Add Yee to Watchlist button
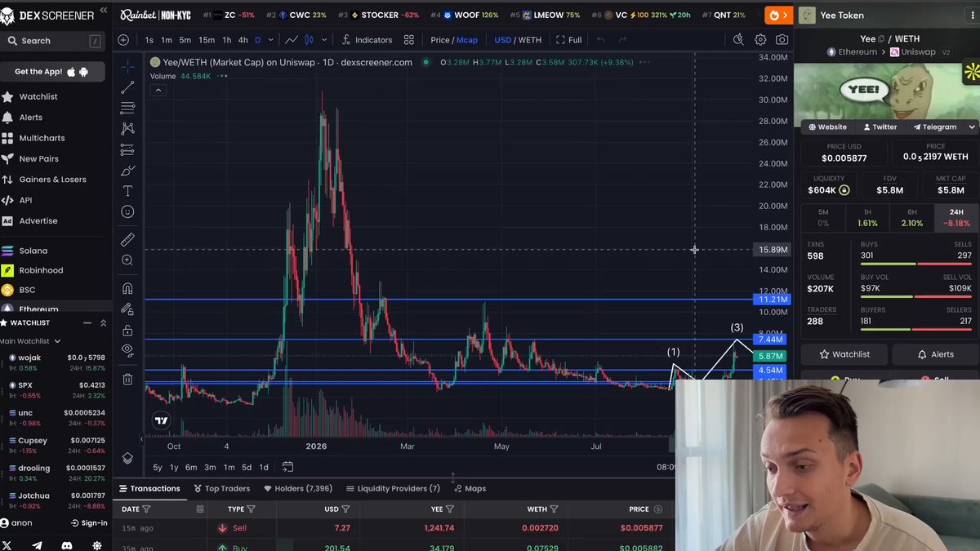 pyautogui.click(x=844, y=354)
